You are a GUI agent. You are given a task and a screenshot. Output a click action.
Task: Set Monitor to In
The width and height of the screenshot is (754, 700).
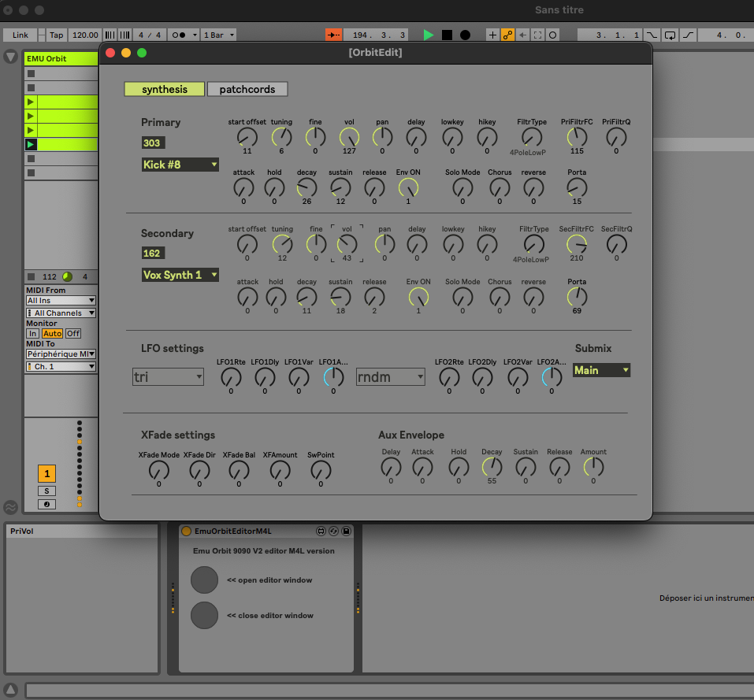(x=32, y=334)
